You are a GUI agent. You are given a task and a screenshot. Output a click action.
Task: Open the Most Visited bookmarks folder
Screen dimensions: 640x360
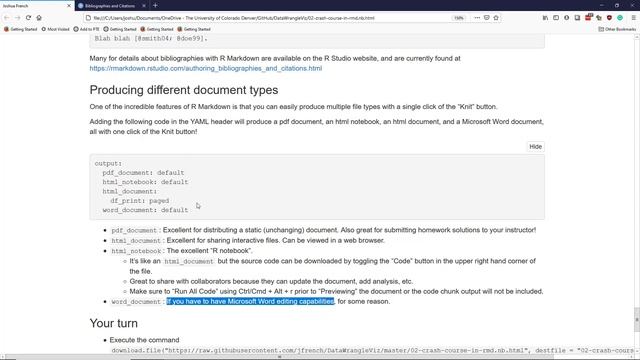tap(55, 29)
